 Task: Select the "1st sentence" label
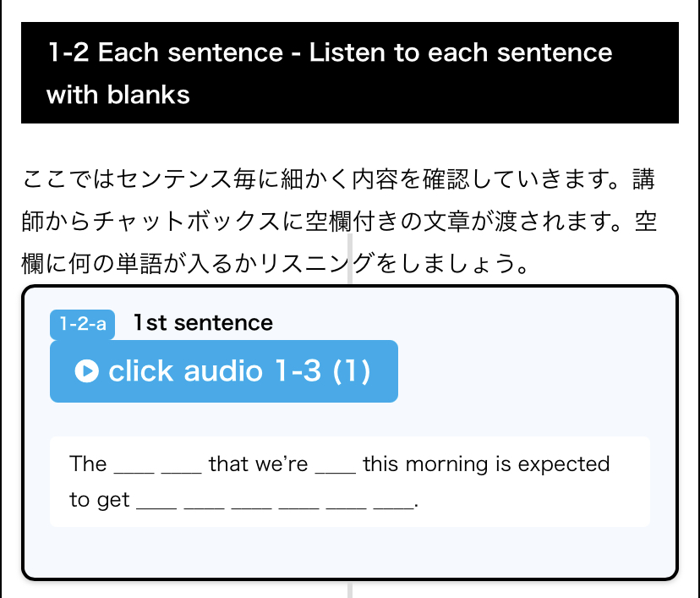pyautogui.click(x=203, y=322)
